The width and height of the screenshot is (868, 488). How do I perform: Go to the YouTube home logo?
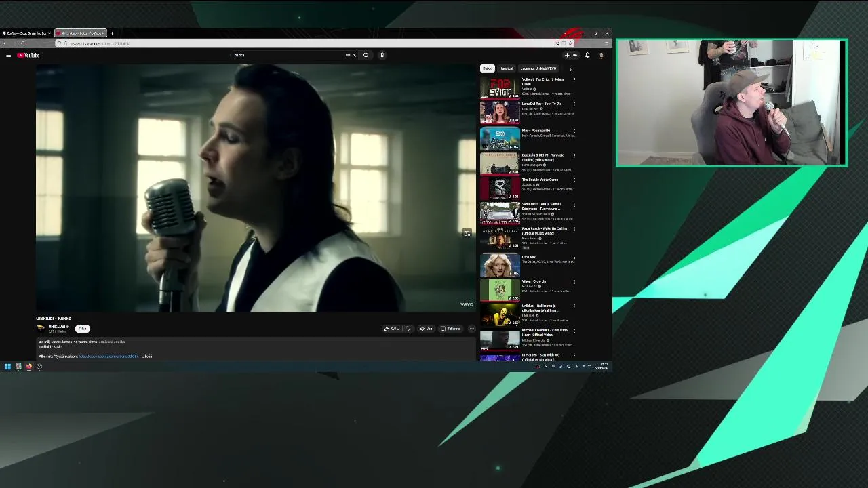(28, 55)
